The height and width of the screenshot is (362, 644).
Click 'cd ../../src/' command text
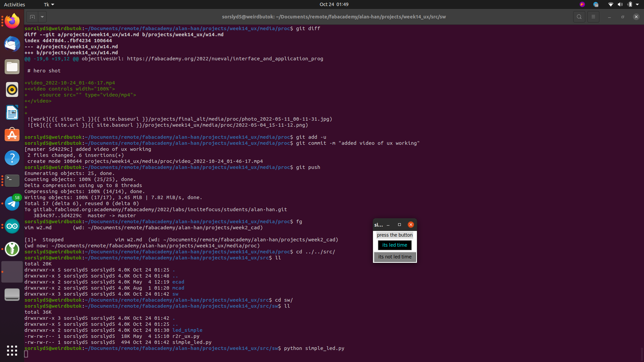click(316, 252)
